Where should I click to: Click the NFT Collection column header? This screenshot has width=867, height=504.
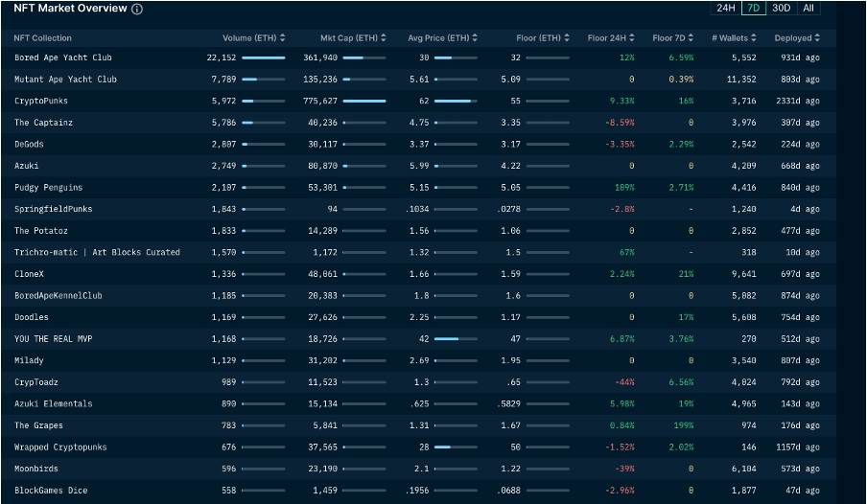pyautogui.click(x=42, y=38)
